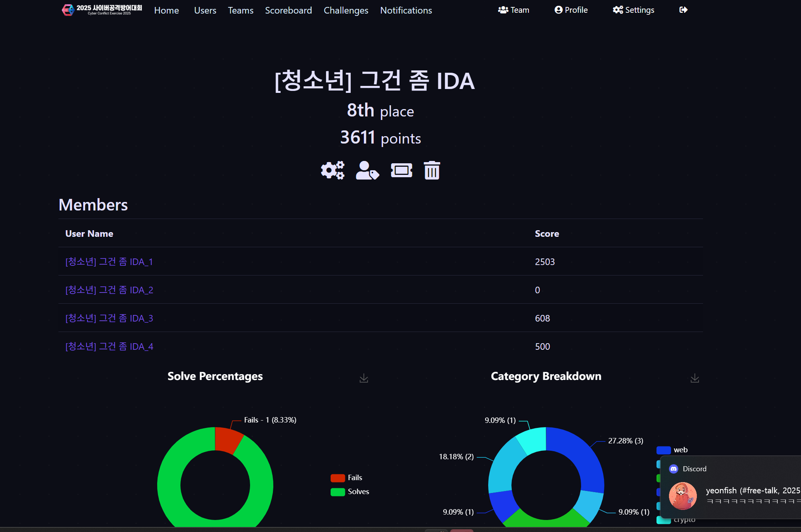Viewport: 801px width, 532px height.
Task: Download the Solve Percentages chart
Action: [x=364, y=378]
